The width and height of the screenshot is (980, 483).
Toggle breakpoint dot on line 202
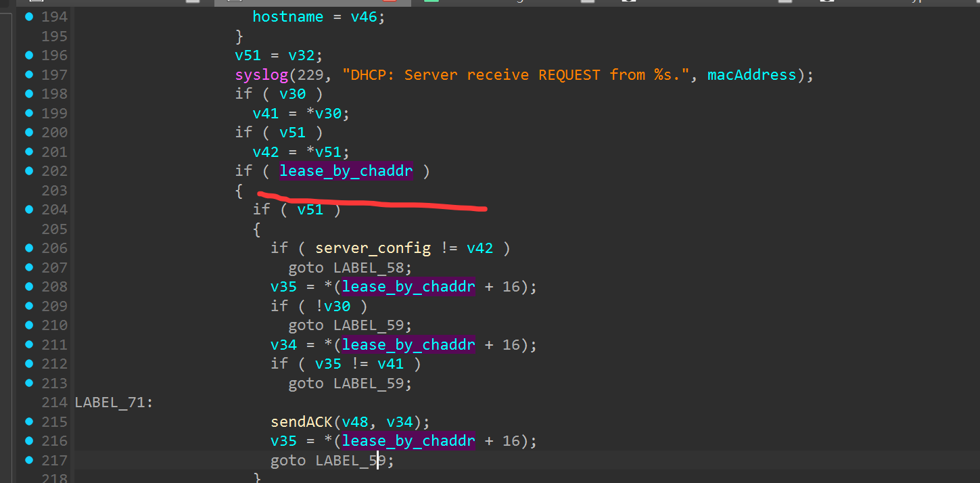[28, 170]
